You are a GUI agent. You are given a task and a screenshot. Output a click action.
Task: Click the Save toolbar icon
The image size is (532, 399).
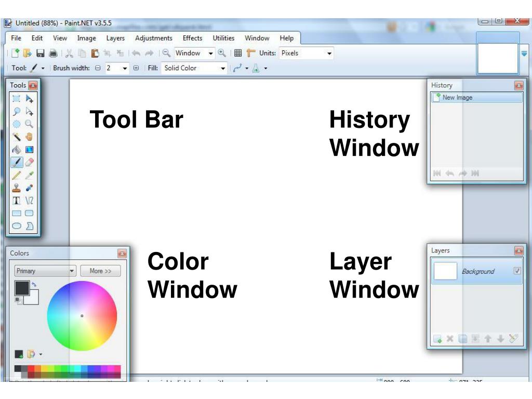click(41, 54)
